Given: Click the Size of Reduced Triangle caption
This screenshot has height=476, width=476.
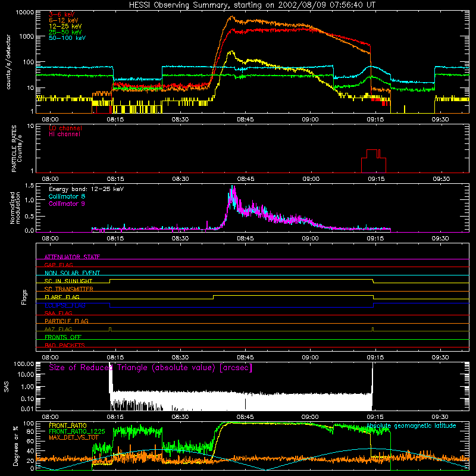Looking at the screenshot, I should [151, 368].
